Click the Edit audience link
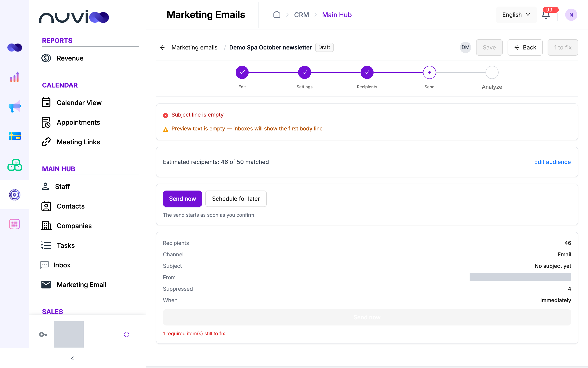The width and height of the screenshot is (588, 368). 552,162
